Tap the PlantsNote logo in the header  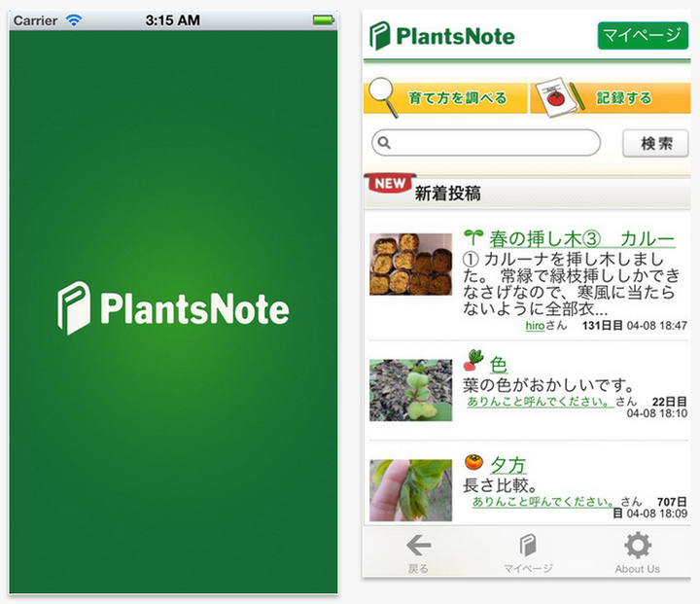[x=442, y=36]
